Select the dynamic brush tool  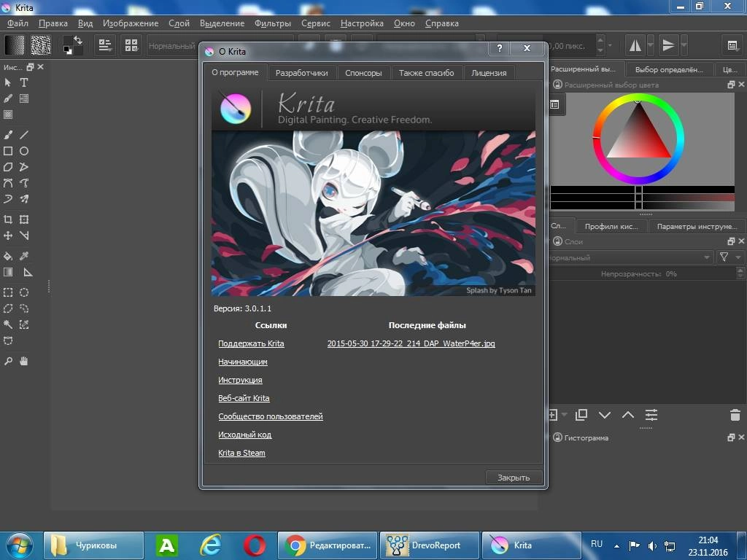[7, 199]
